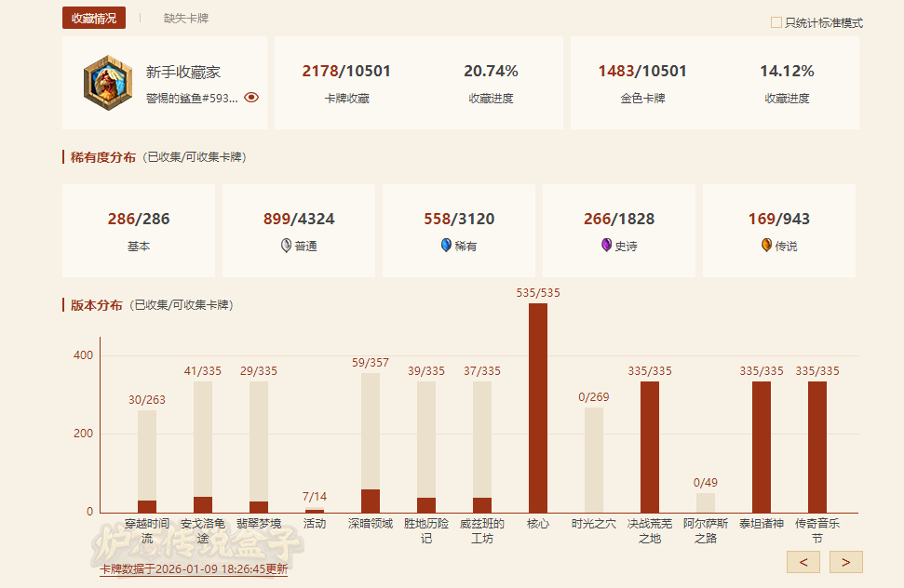Select the 收藏情况 tab
Screen dimensions: 904x588
tap(94, 19)
